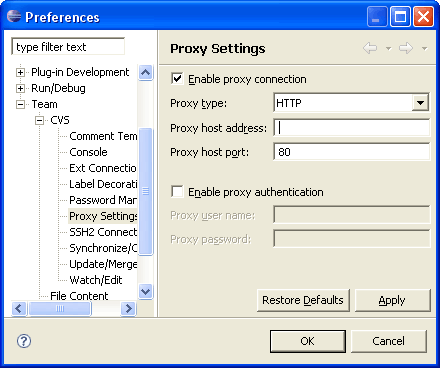Screen dimensions: 440x368
Task: Toggle Enable proxy authentication checkbox
Action: [177, 192]
